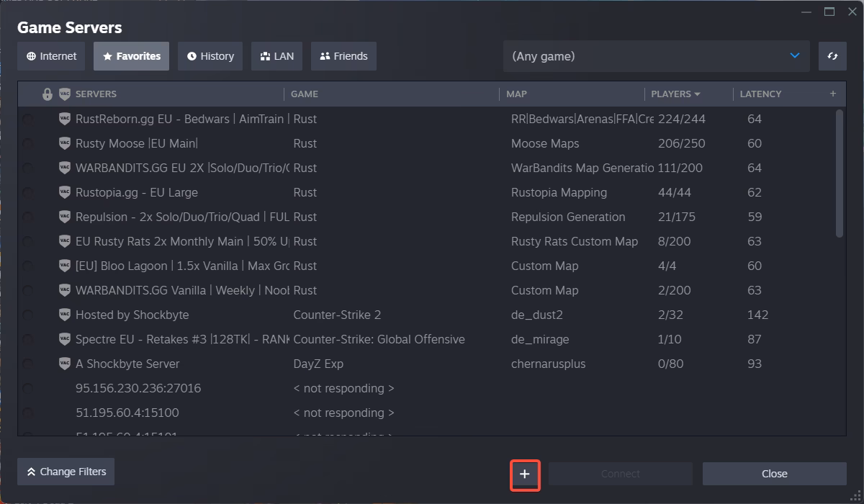This screenshot has width=864, height=504.
Task: Click VAC icon beside Hosted by Shockbyte
Action: (64, 315)
